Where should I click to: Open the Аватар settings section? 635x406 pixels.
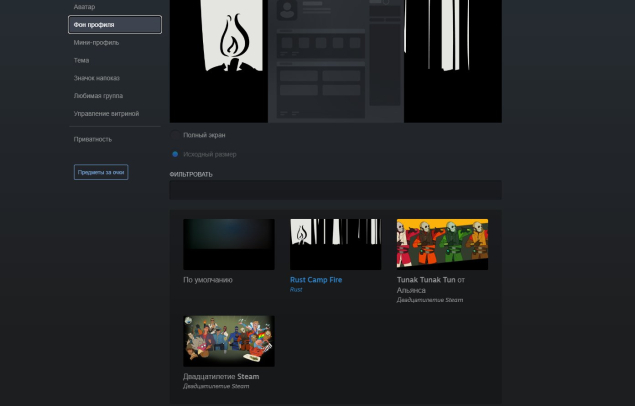point(84,6)
